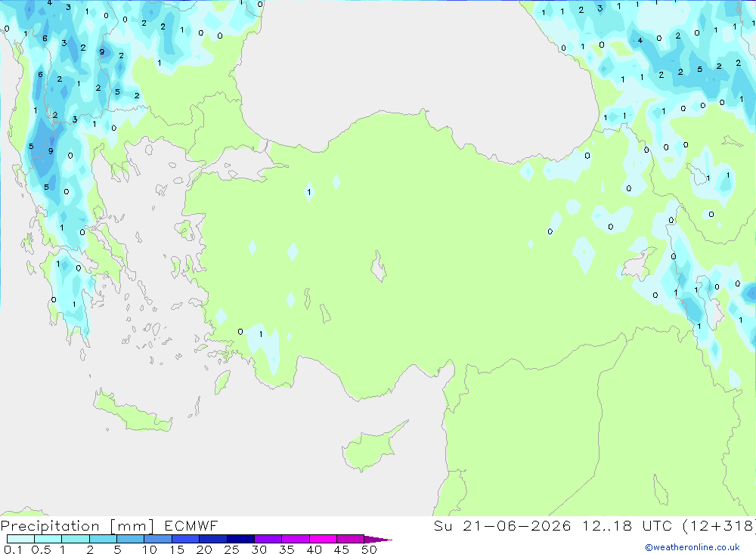The image size is (756, 554).
Task: Click the 5–10 mm legend color swatch
Action: click(131, 539)
